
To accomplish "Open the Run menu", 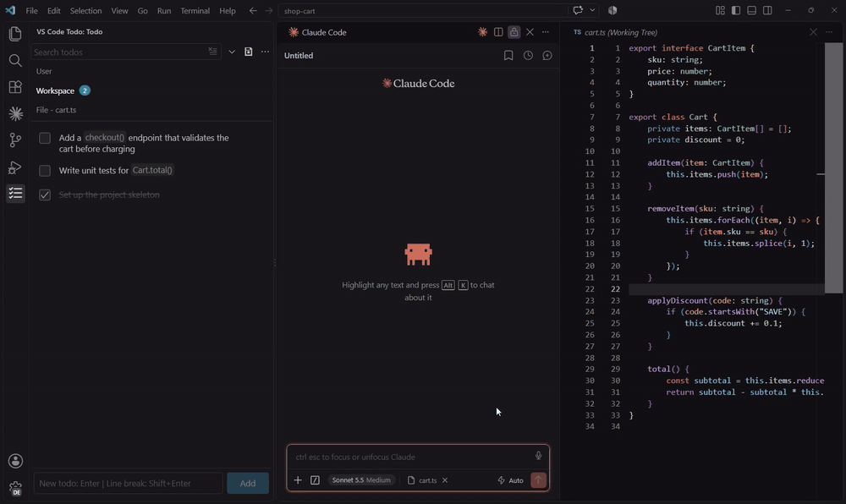I will coord(164,11).
